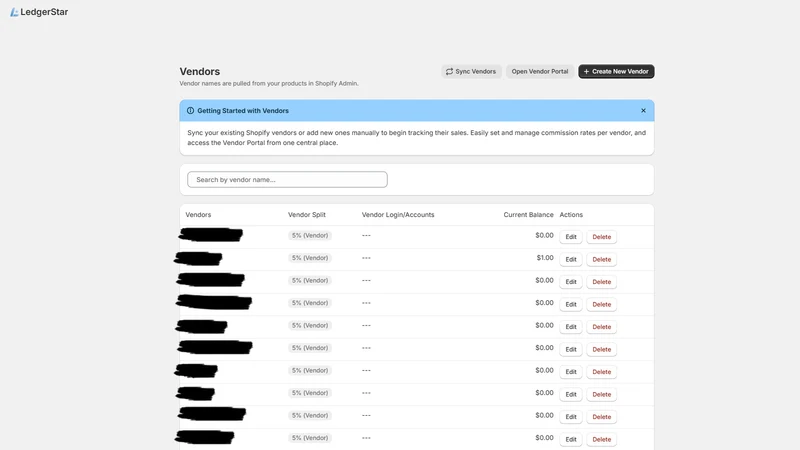
Task: Click the Vendor Login/Accounts column header
Action: (x=398, y=215)
